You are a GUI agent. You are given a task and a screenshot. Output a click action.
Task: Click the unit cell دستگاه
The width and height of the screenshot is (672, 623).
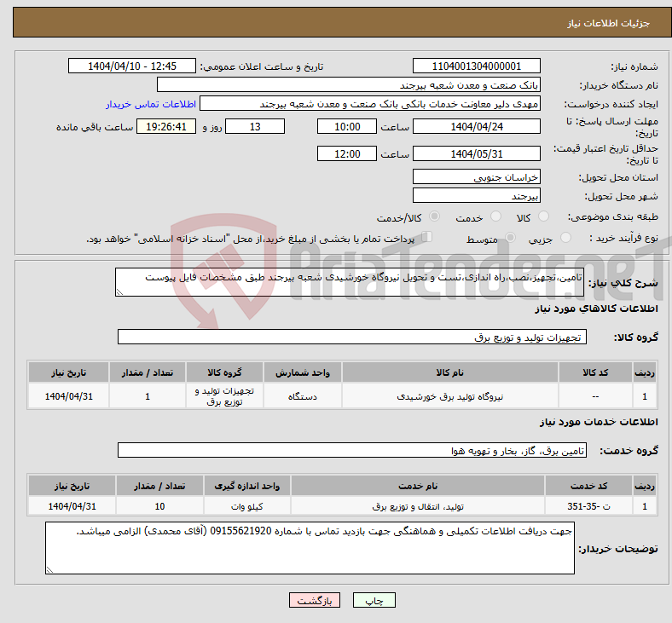point(303,396)
